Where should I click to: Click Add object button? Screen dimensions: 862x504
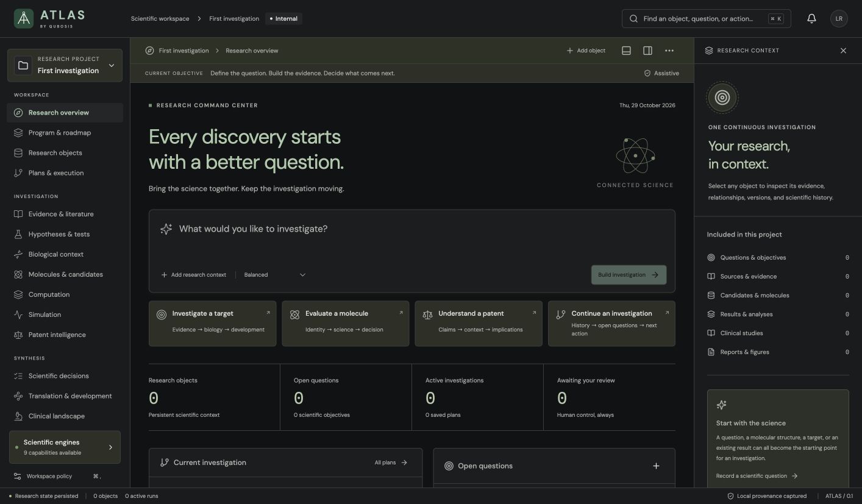[586, 51]
